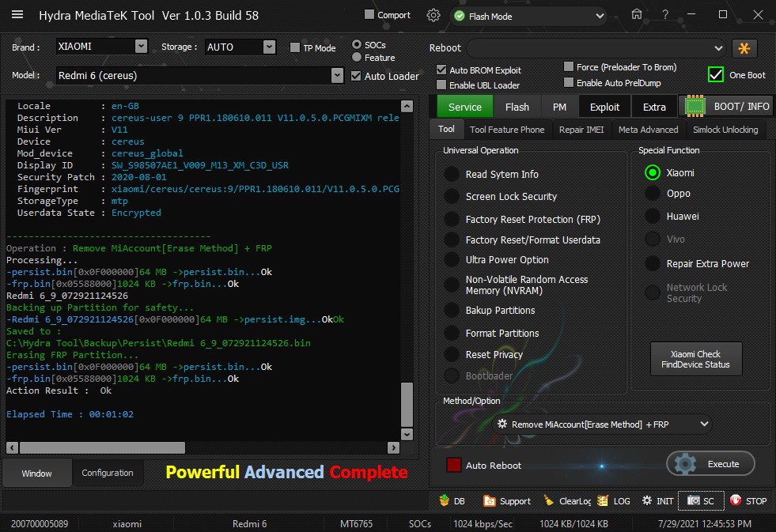Open the Brand dropdown
This screenshot has height=532, width=776.
[x=141, y=47]
